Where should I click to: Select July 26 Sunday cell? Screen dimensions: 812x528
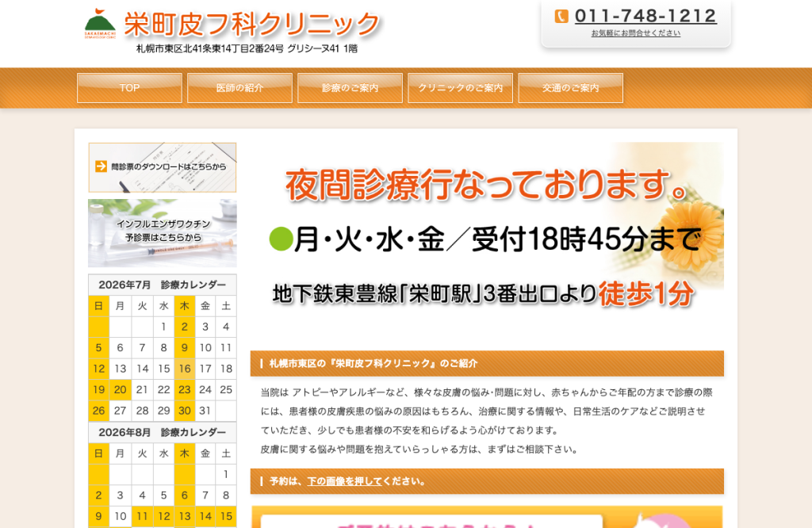(99, 411)
